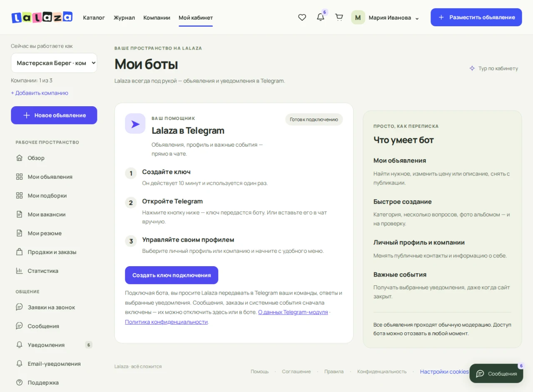Open Продажи и заказы in the sidebar
The image size is (533, 392).
[54, 252]
